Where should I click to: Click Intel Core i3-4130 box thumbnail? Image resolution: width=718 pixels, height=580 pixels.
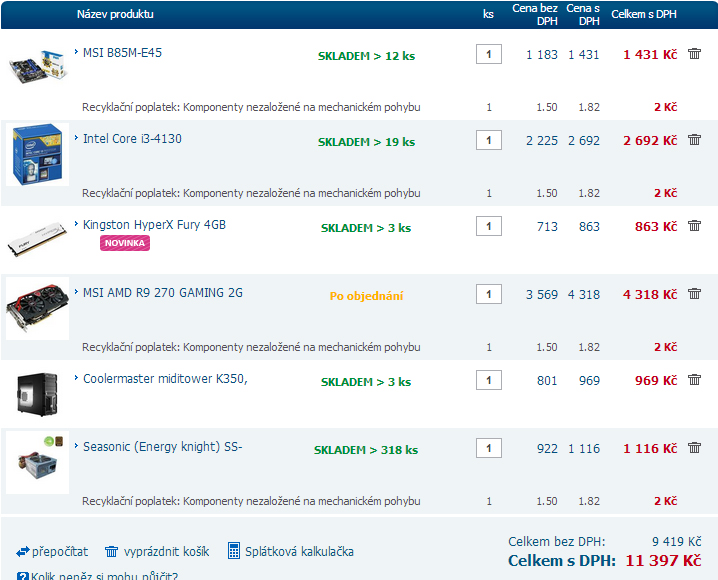coord(38,154)
